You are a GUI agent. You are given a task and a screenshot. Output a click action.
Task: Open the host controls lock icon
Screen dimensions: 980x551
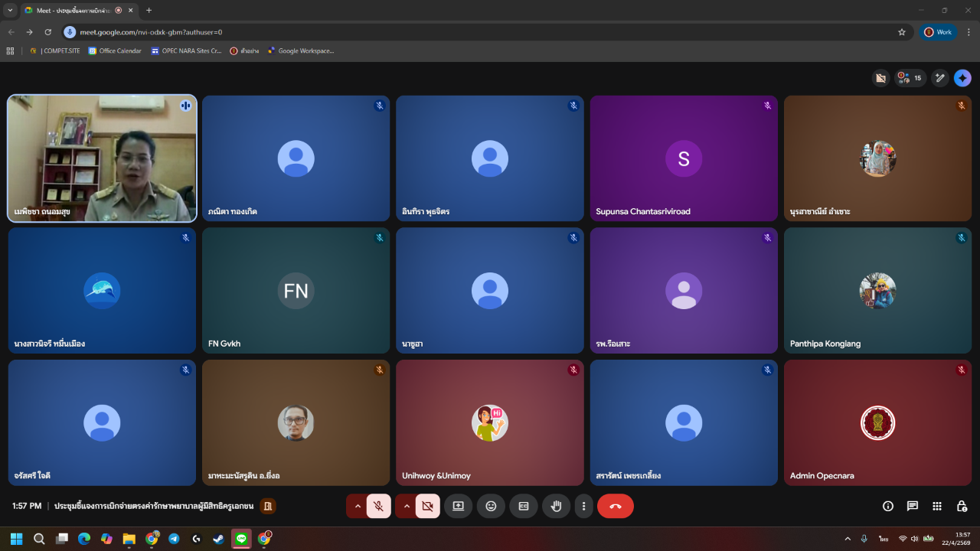point(962,506)
